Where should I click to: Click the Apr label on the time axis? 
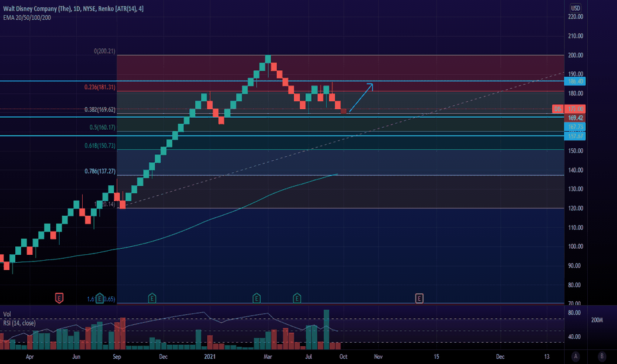[x=30, y=357]
